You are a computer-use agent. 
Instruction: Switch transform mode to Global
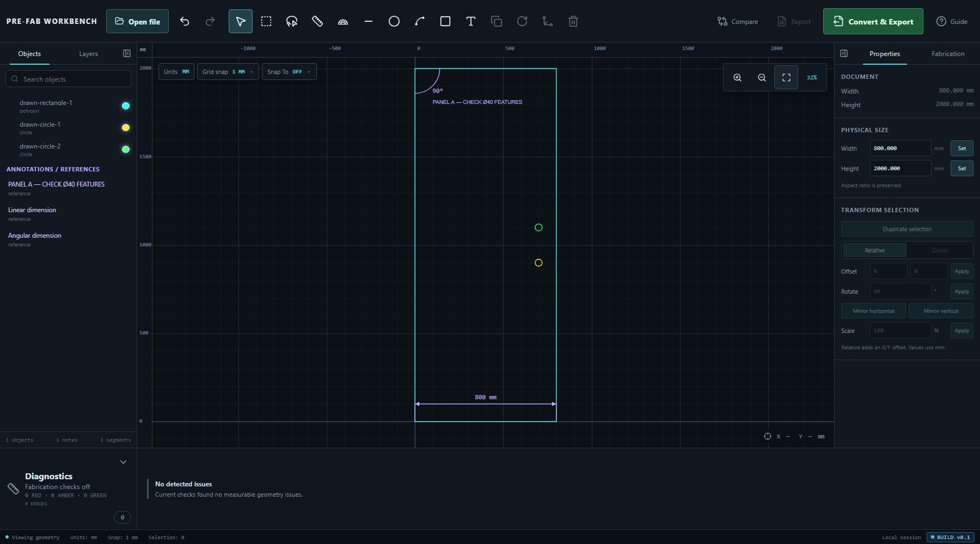tap(940, 250)
